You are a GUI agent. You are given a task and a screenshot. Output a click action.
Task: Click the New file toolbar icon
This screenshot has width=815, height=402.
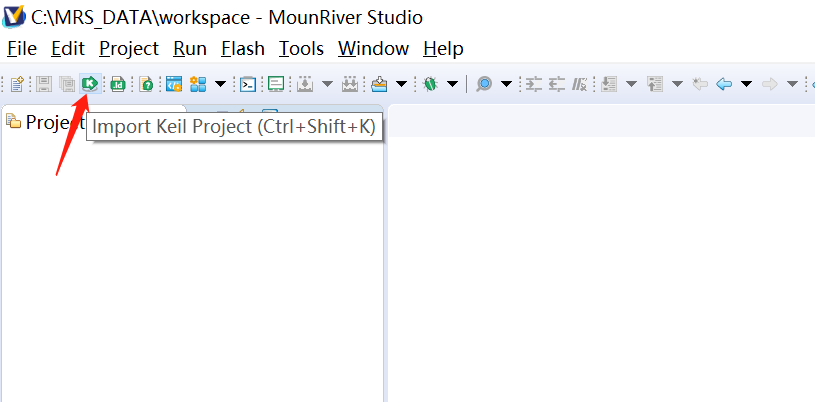coord(17,84)
